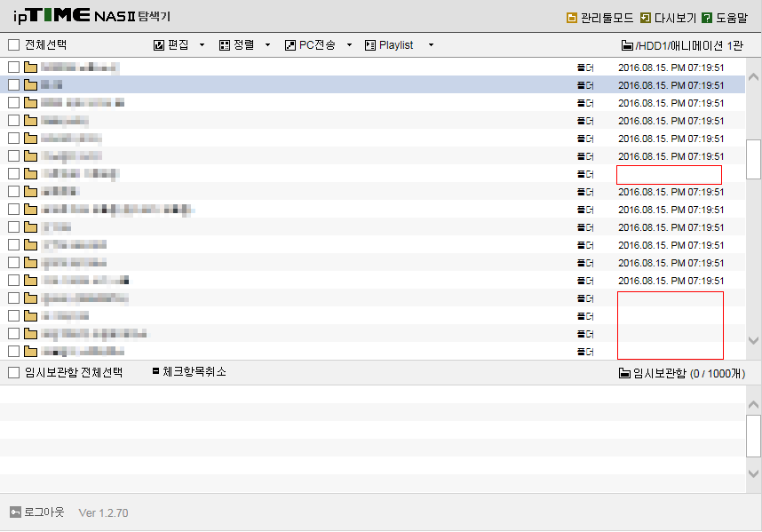Screen dimensions: 762x532
Task: Click the 다시보기 refresh icon
Action: tap(646, 18)
